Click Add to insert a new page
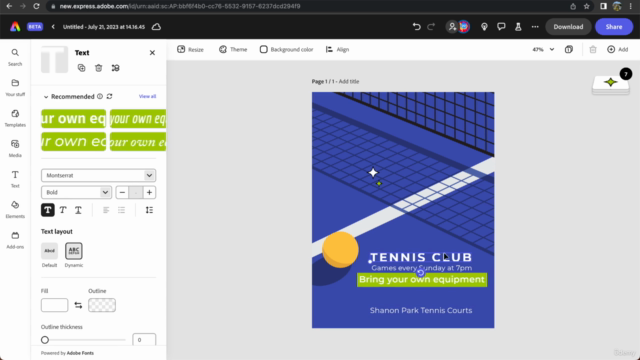This screenshot has height=360, width=640. point(618,49)
